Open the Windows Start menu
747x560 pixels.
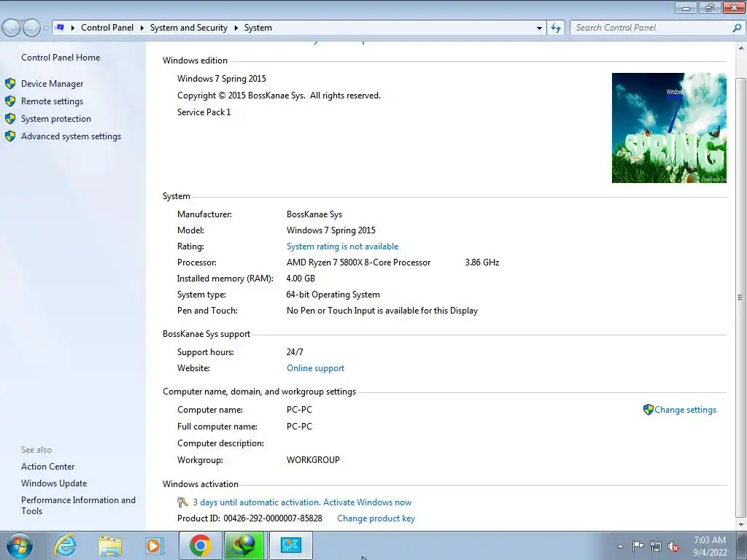(19, 545)
